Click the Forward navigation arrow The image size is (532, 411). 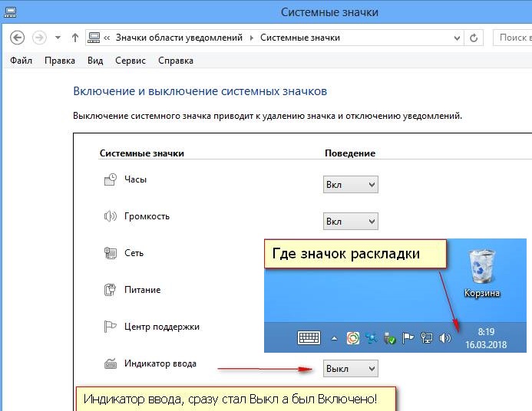39,38
